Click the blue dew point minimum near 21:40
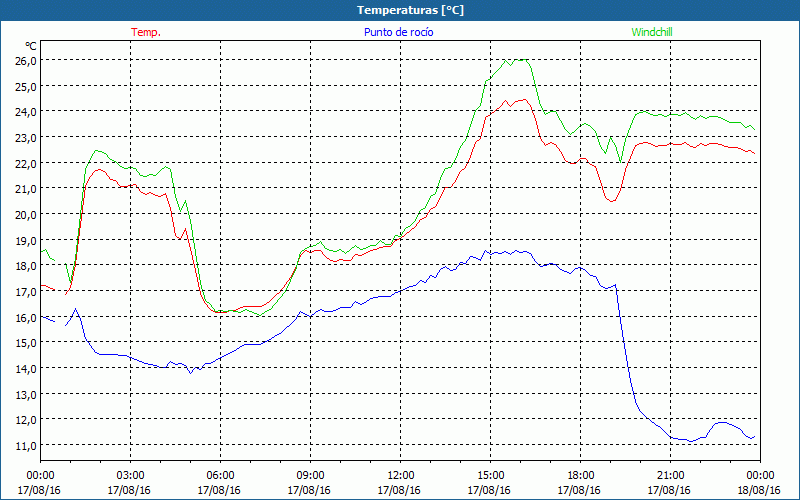800x500 pixels. pos(691,441)
